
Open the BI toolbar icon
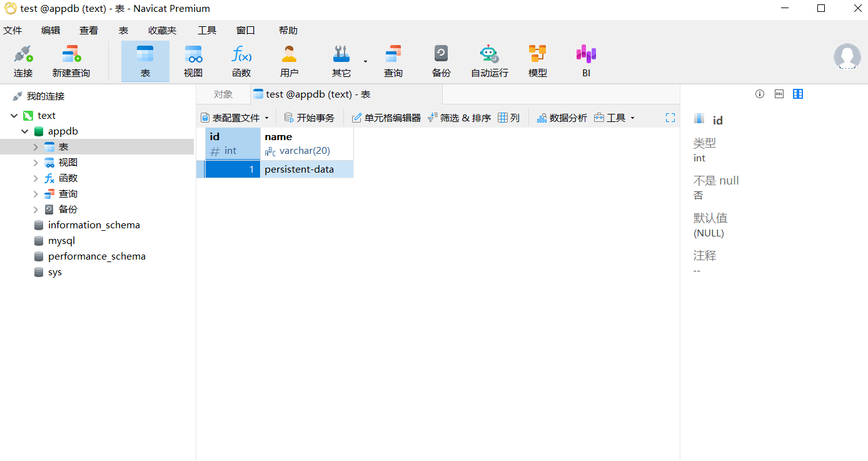pos(586,61)
